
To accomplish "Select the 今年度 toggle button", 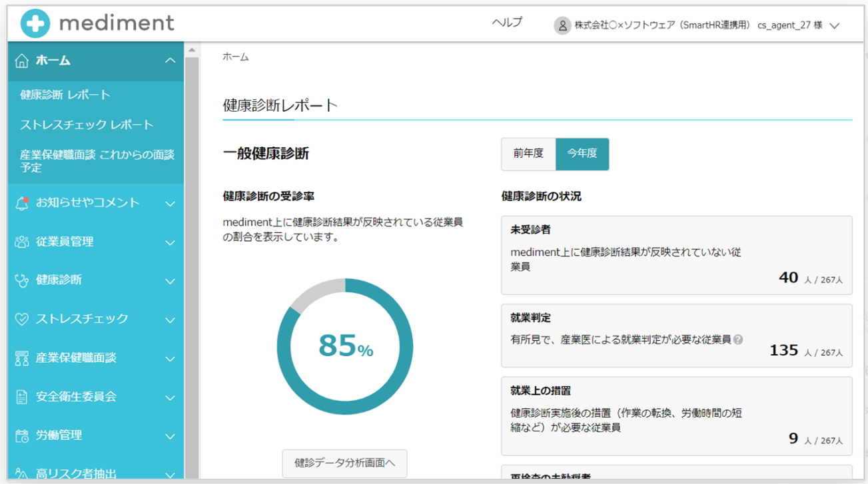I will click(582, 154).
